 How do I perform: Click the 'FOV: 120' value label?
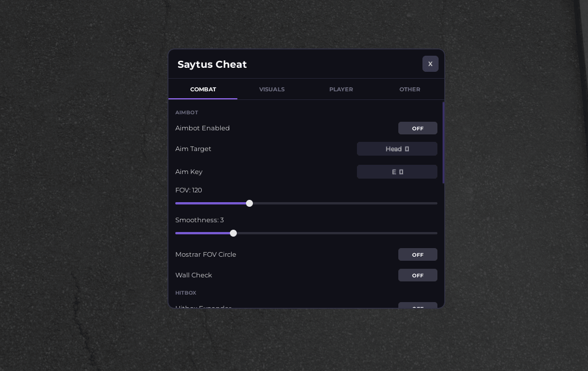(189, 190)
